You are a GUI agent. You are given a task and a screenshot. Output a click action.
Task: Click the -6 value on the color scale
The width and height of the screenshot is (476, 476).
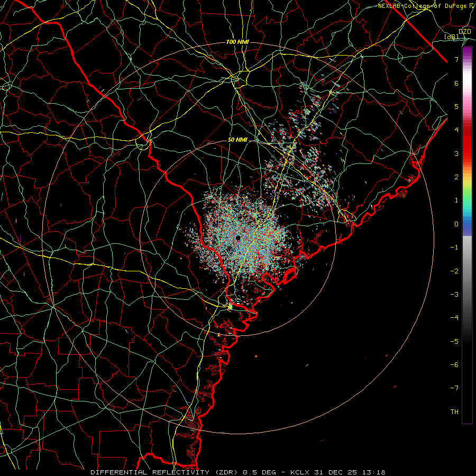[x=454, y=365]
